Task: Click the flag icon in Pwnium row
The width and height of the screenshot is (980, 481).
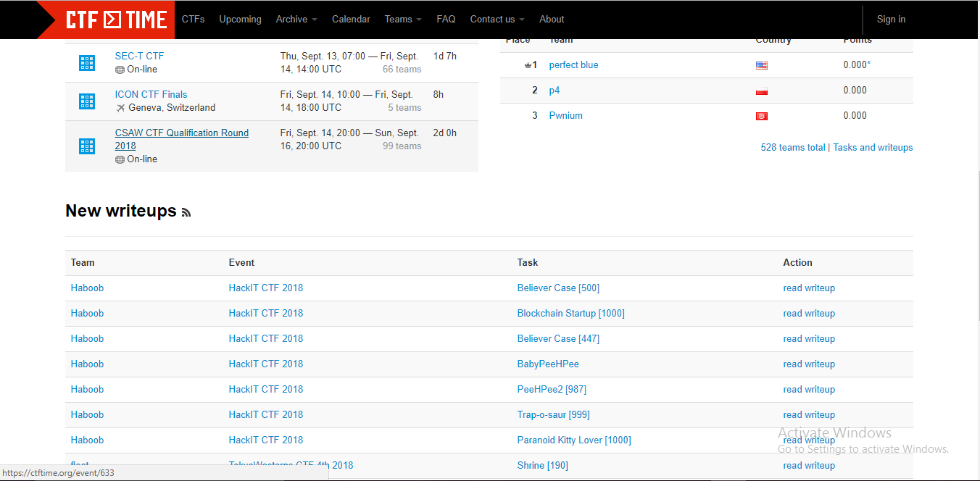Action: coord(761,116)
